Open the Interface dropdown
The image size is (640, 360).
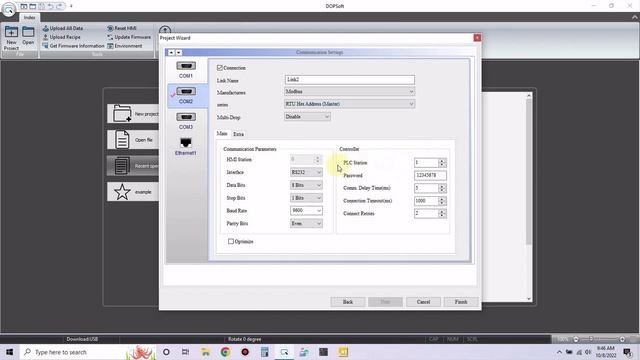click(x=306, y=172)
